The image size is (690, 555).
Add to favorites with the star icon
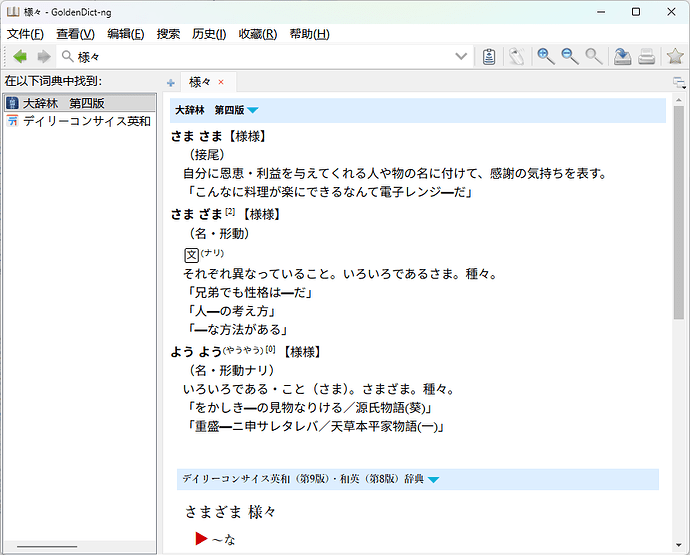(x=675, y=56)
